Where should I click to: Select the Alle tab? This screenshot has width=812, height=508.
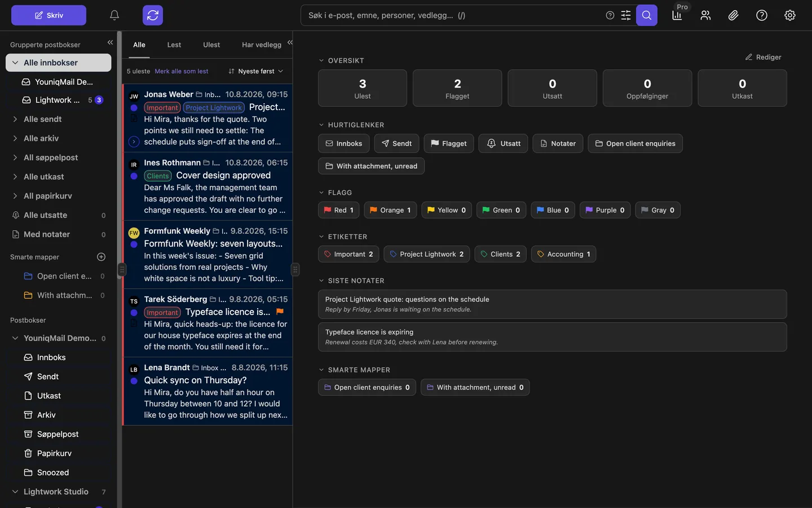(139, 45)
